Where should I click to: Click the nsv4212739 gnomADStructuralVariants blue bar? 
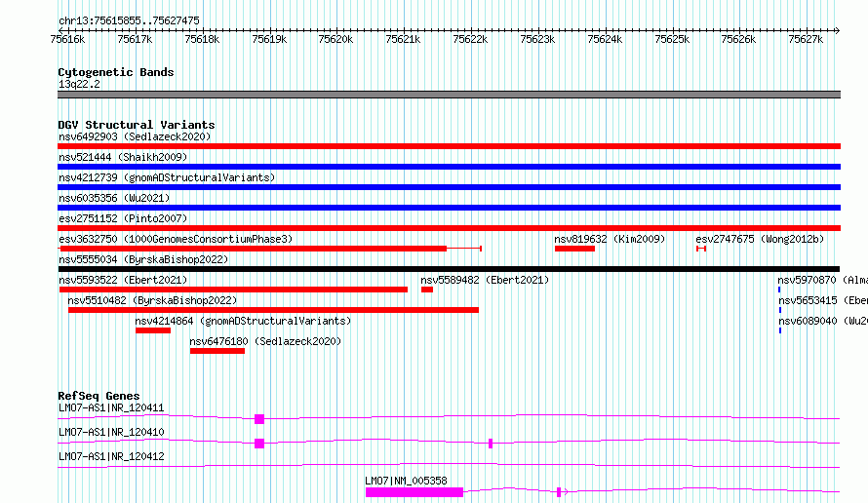449,187
